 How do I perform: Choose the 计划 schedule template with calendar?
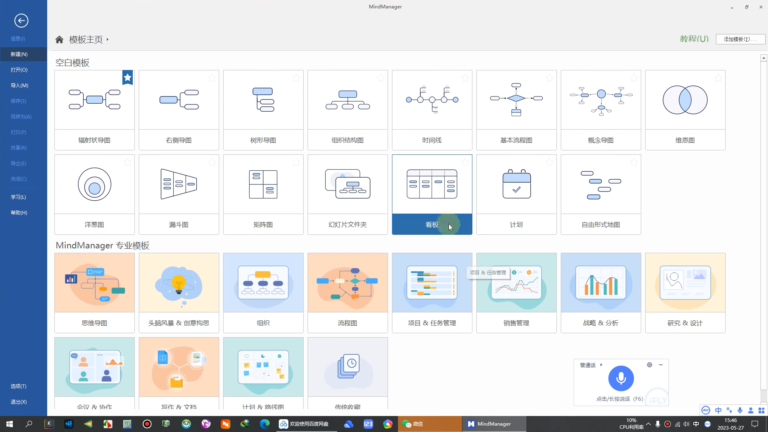(x=516, y=194)
